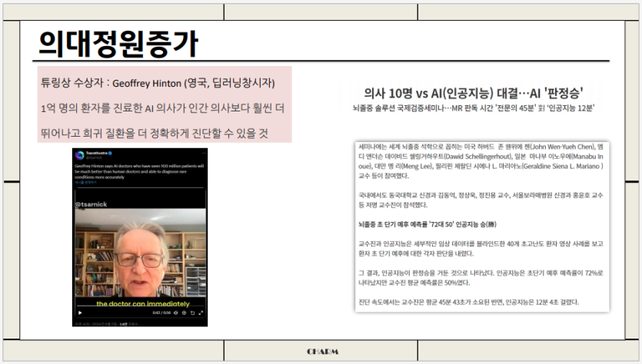642x364 pixels.
Task: Click the slide title '의대정원증가'
Action: 118,43
